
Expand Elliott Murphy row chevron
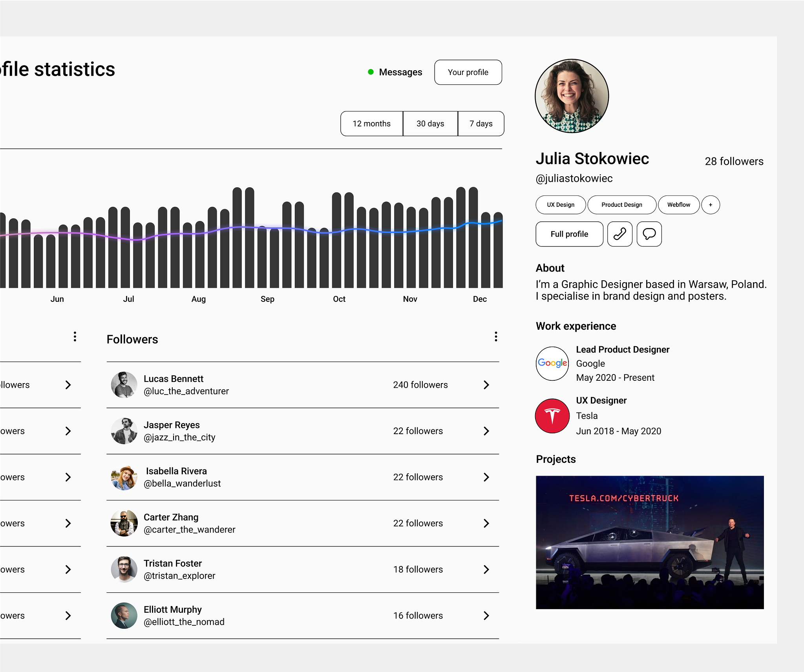[486, 615]
